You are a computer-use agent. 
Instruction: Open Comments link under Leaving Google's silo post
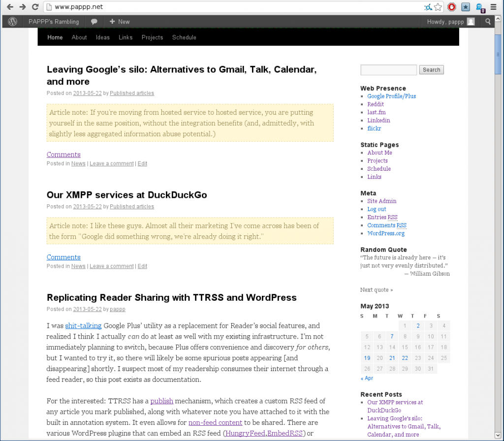click(x=63, y=154)
